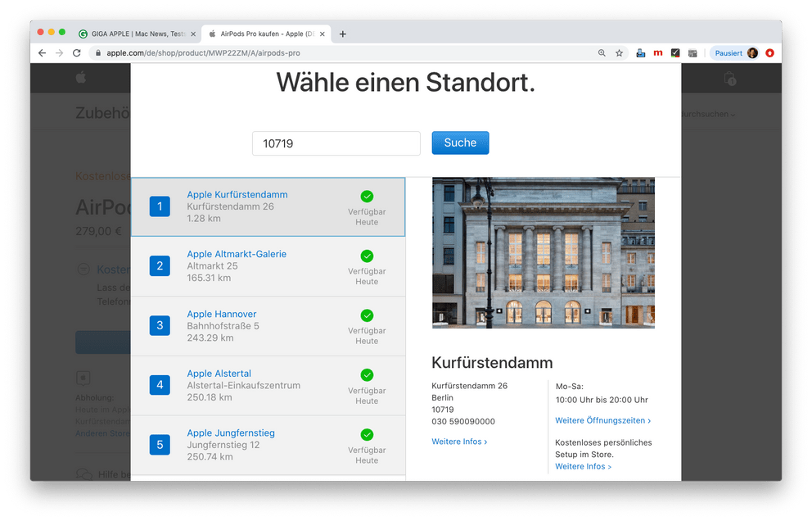Open the red 'm' browser extension
Screen dimensions: 812x521
coord(657,53)
